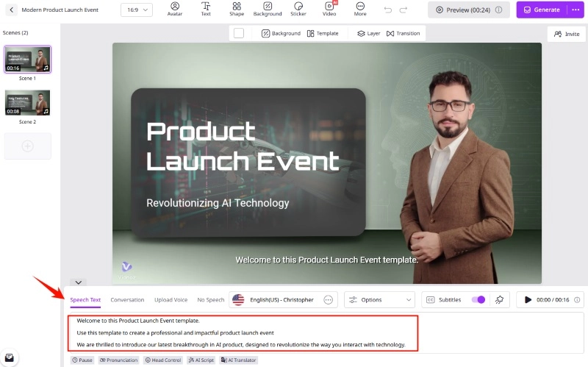The height and width of the screenshot is (367, 588).
Task: Open voice more options ellipsis icon
Action: pyautogui.click(x=329, y=300)
